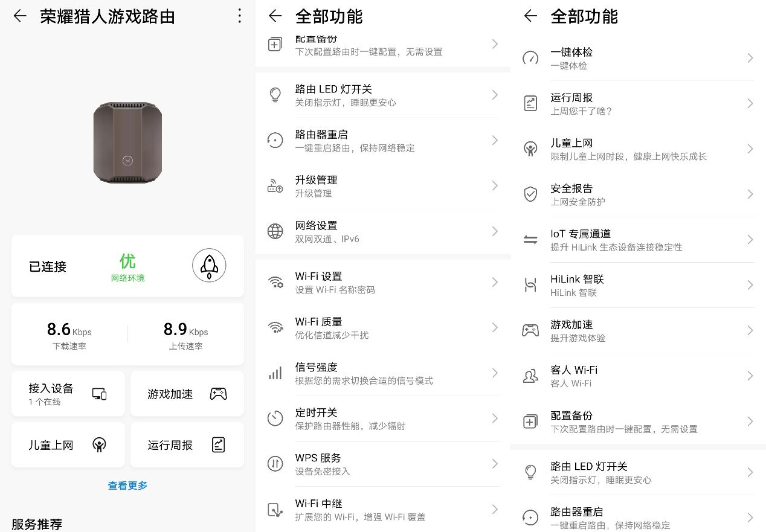Click the 查看更多 link
This screenshot has height=532, width=766.
point(127,486)
